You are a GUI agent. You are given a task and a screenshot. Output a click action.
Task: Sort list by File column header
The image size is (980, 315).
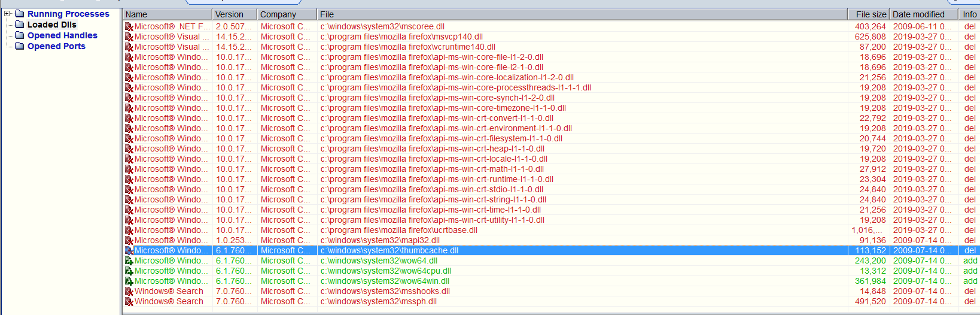pyautogui.click(x=582, y=14)
